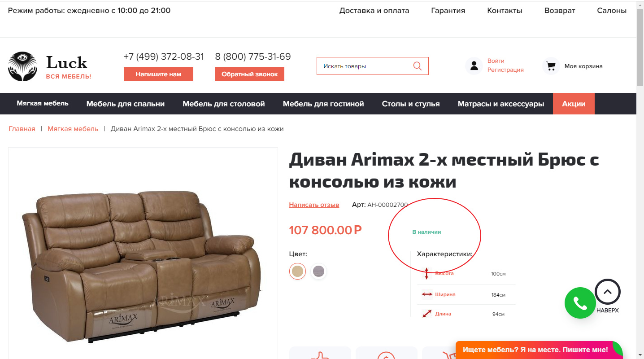Click the green phone call button
Viewport: 644px width, 359px height.
[580, 303]
